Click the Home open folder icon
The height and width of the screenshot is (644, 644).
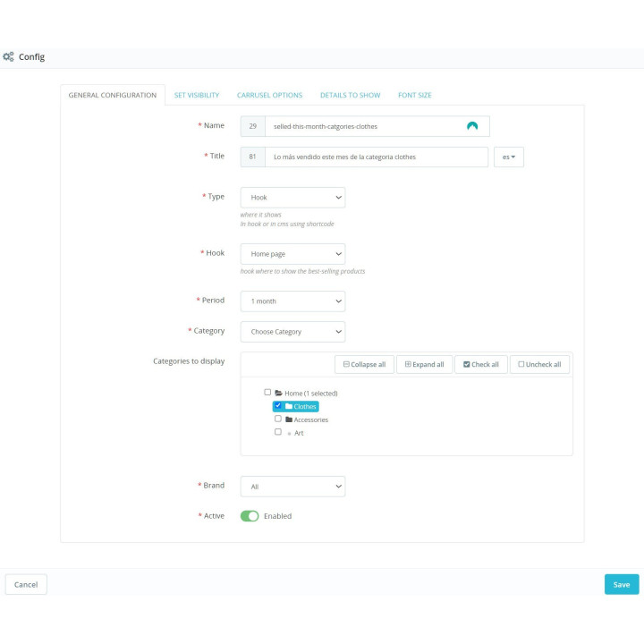click(278, 393)
